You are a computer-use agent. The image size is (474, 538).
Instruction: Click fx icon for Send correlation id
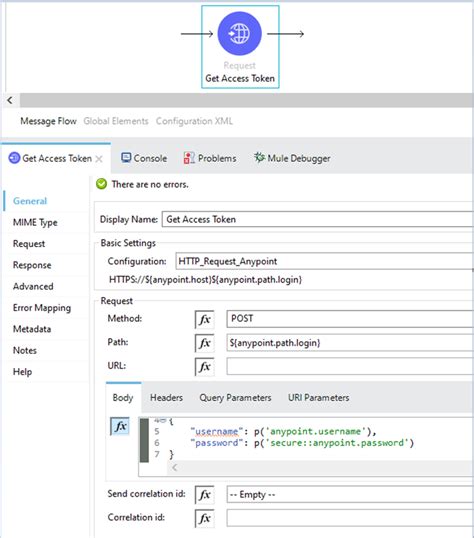click(x=205, y=495)
